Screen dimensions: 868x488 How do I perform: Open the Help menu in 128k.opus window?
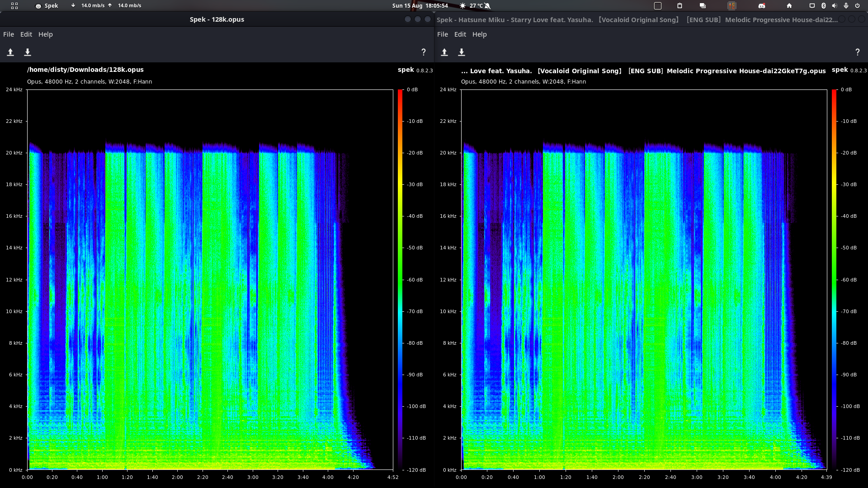46,34
